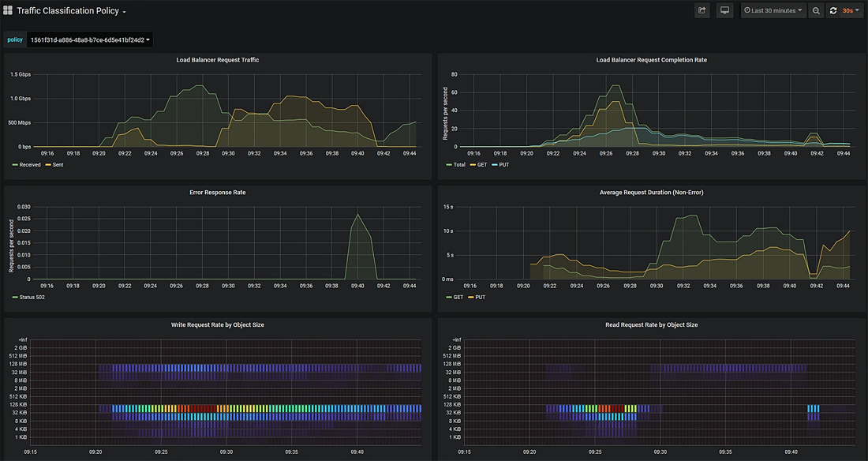Click the refresh dashboard icon

click(832, 11)
